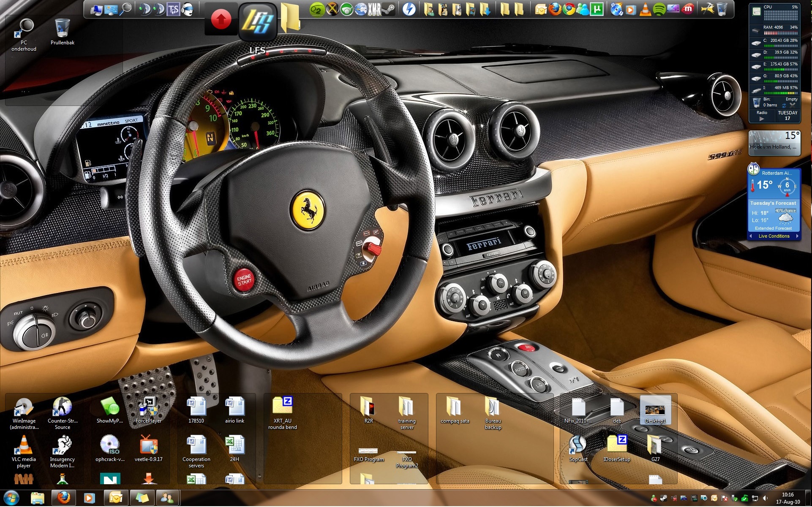
Task: Click the Live Conditions label
Action: pyautogui.click(x=774, y=236)
